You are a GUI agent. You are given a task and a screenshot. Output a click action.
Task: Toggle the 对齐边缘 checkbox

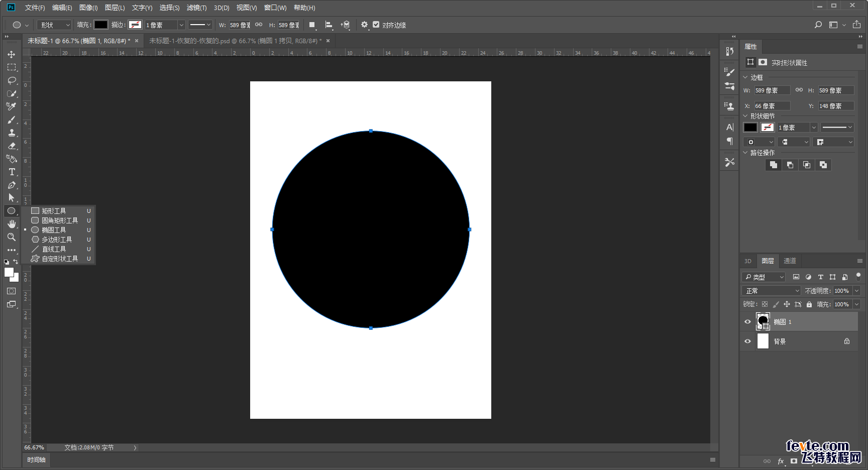[376, 25]
